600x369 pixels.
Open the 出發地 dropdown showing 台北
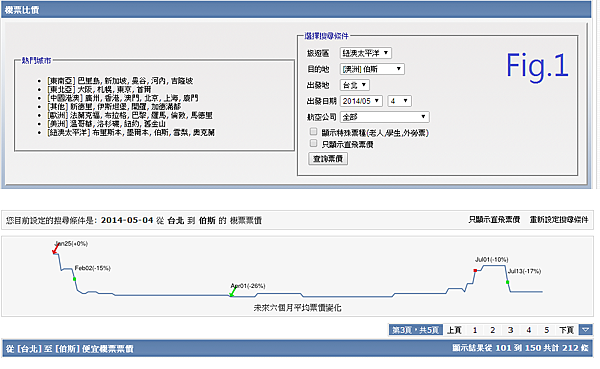pyautogui.click(x=355, y=85)
